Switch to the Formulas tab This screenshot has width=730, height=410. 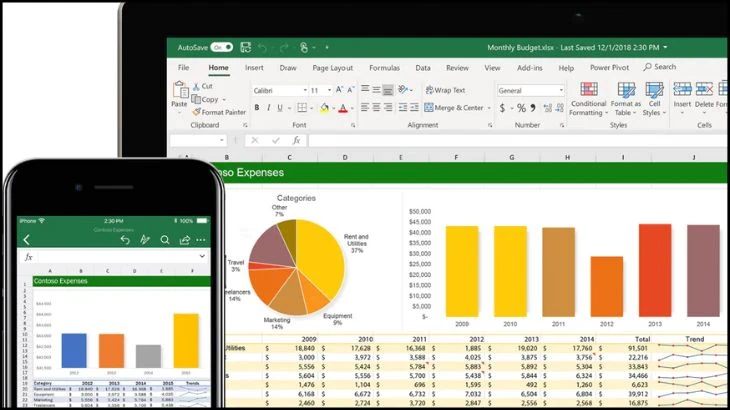(384, 68)
